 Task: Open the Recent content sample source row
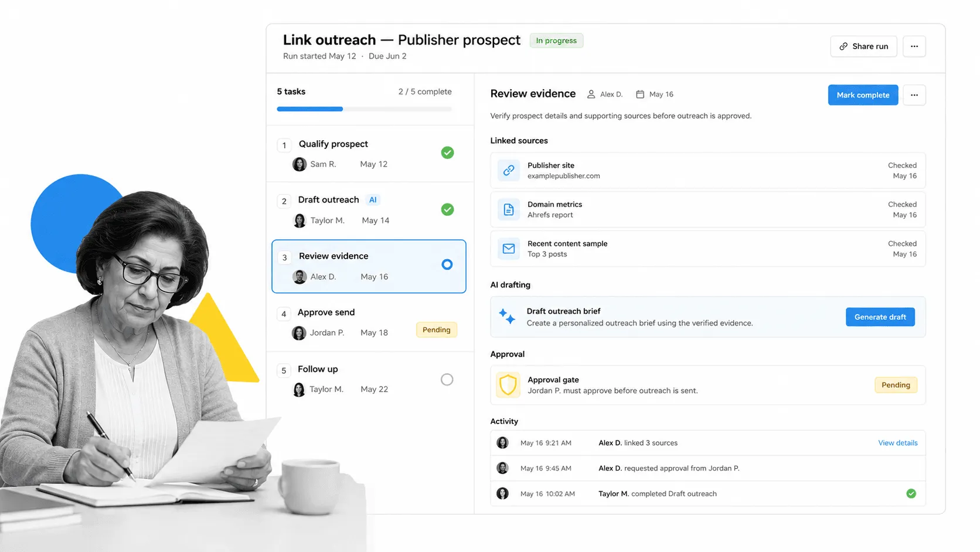(x=707, y=249)
